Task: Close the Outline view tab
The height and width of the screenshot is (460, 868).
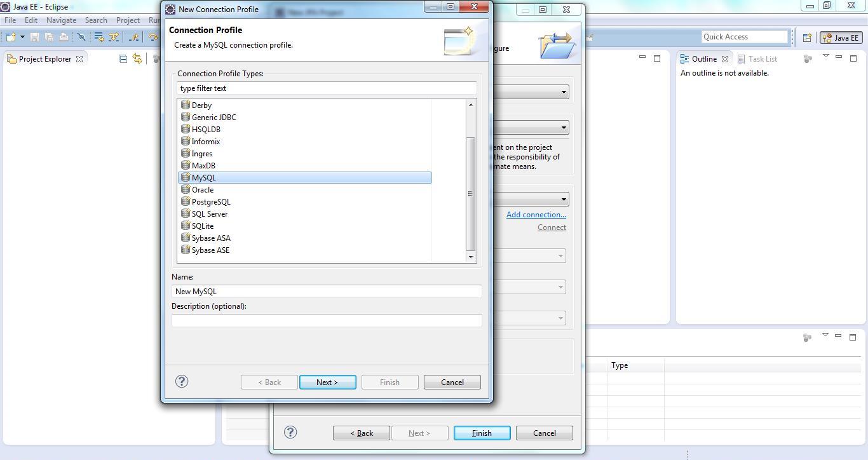Action: (725, 58)
